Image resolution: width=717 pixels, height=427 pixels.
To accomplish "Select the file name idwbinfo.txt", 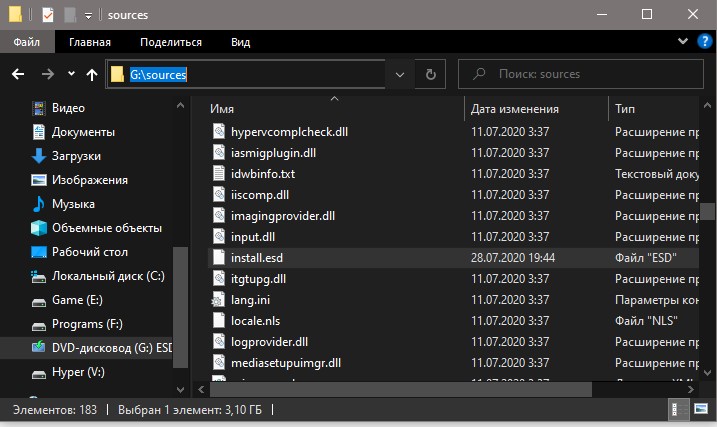I will [262, 174].
